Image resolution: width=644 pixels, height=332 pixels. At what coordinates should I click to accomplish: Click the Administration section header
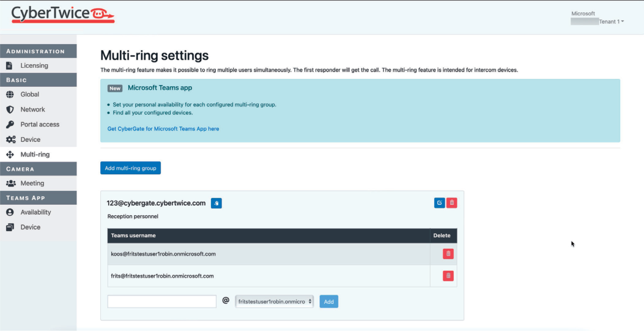point(38,51)
